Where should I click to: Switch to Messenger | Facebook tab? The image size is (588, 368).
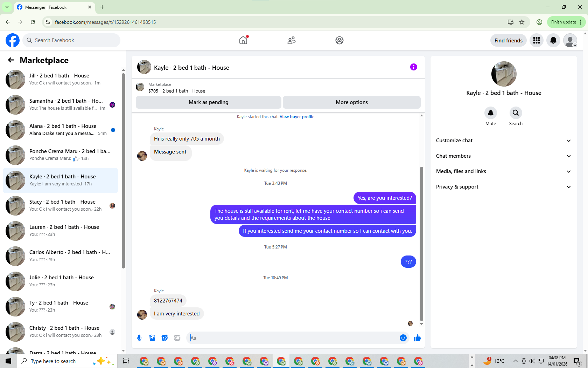pyautogui.click(x=54, y=7)
